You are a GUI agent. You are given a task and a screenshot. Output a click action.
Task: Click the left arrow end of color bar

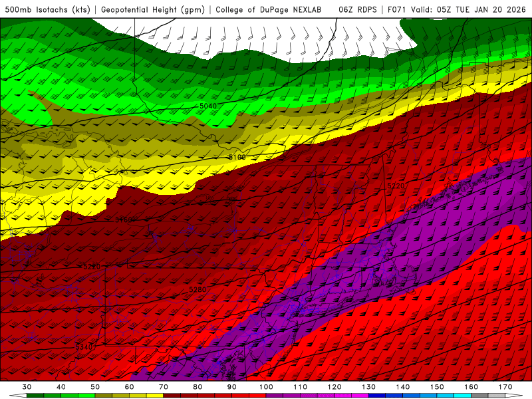coord(19,396)
